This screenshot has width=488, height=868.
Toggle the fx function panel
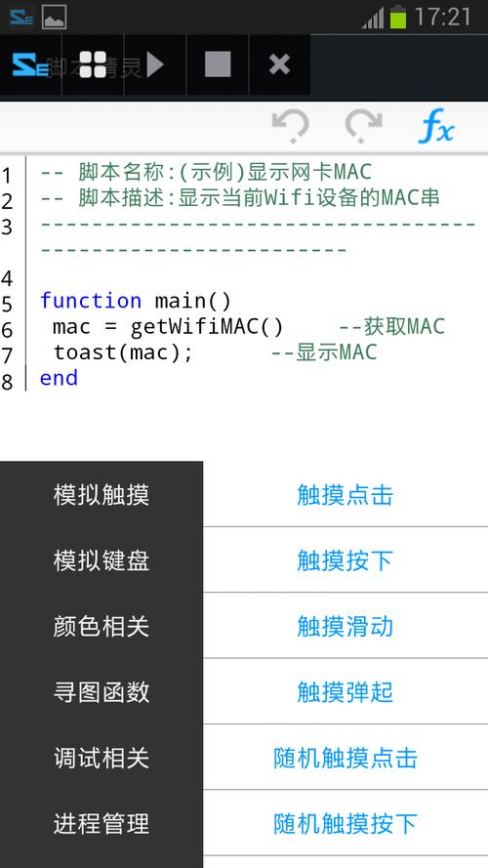point(436,126)
